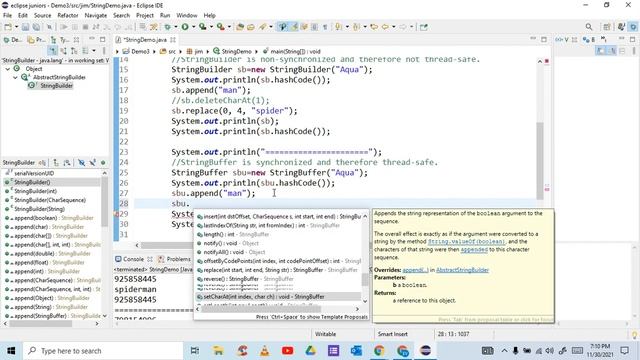
Task: Toggle Hide Fields in members pane
Action: point(82,163)
